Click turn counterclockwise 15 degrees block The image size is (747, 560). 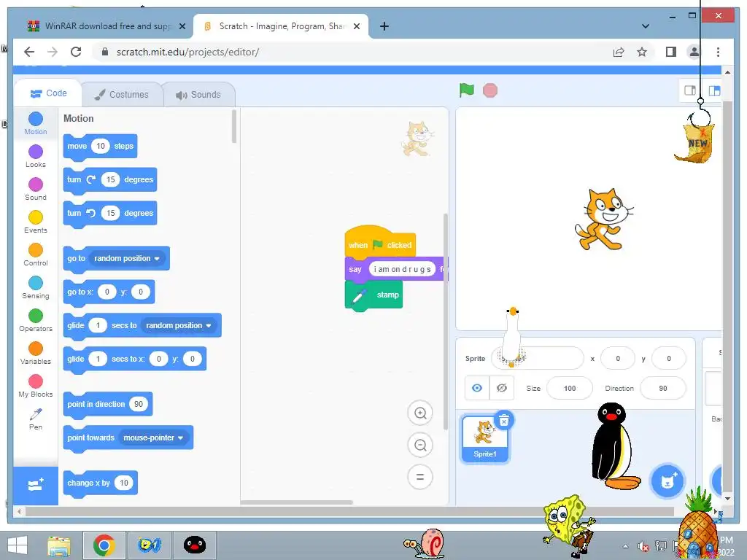point(110,214)
